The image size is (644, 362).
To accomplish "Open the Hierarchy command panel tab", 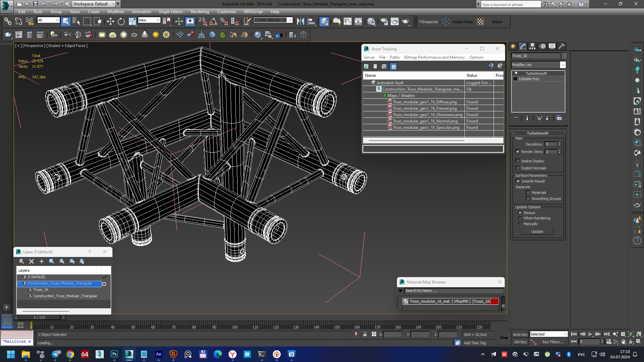I will coord(533,46).
